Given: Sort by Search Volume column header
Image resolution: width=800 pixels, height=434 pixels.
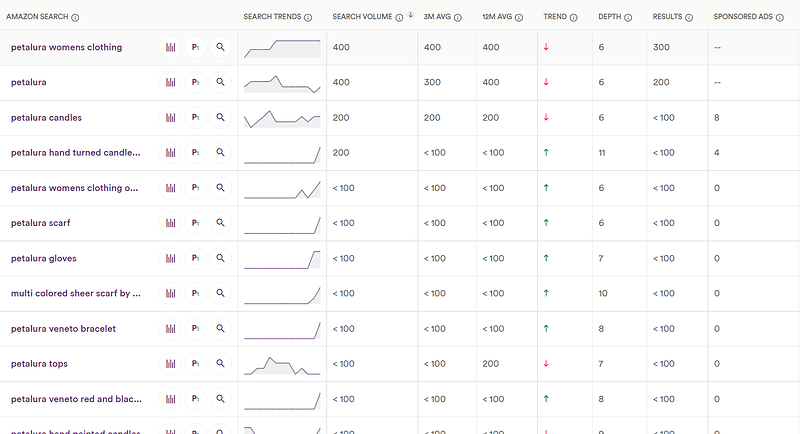Looking at the screenshot, I should click(362, 17).
